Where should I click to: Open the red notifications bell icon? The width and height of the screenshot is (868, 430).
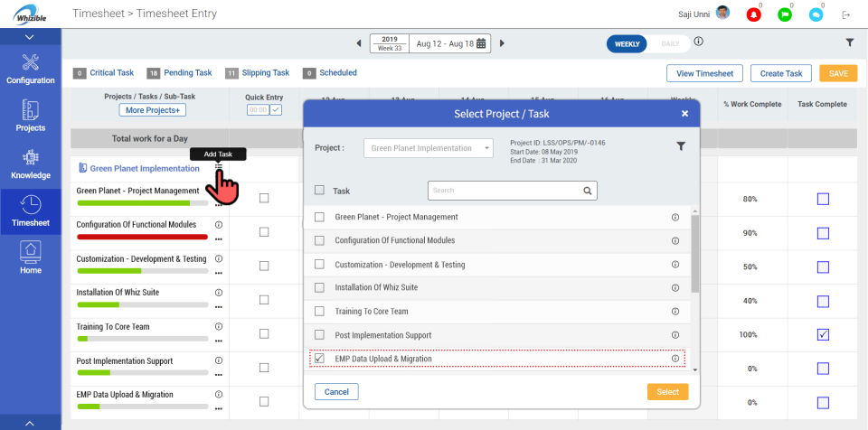tap(753, 14)
